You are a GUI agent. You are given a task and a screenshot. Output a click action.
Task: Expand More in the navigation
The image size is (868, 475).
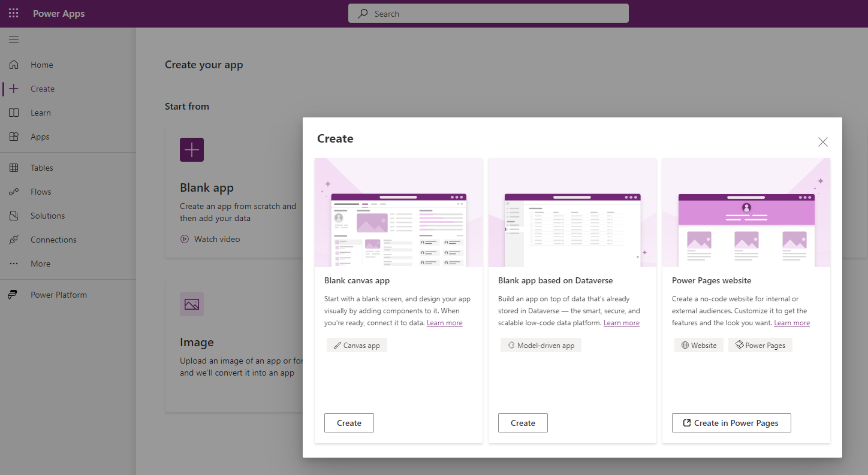68,264
